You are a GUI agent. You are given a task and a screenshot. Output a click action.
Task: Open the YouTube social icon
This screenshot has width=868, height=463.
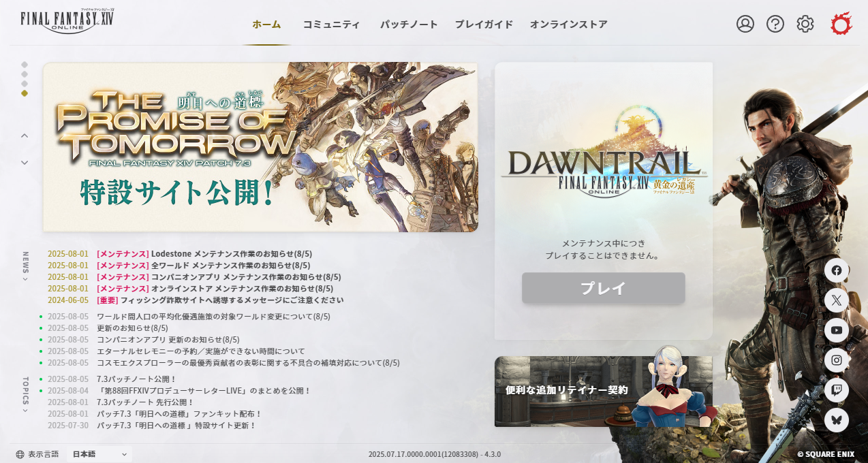(837, 330)
